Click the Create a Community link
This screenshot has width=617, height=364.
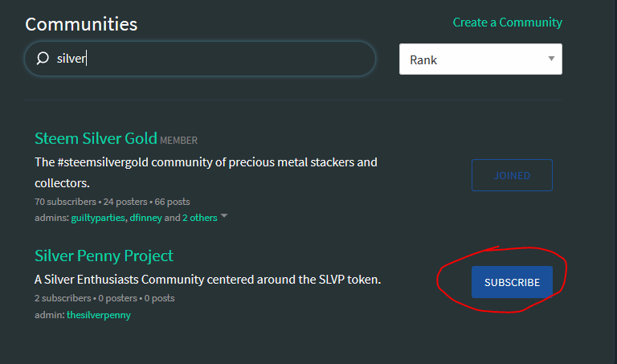click(507, 22)
